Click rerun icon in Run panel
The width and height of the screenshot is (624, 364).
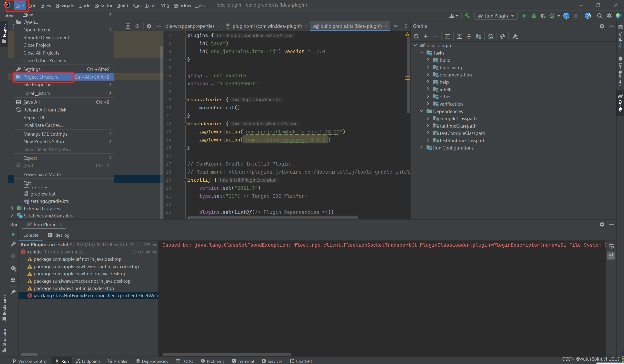(13, 234)
